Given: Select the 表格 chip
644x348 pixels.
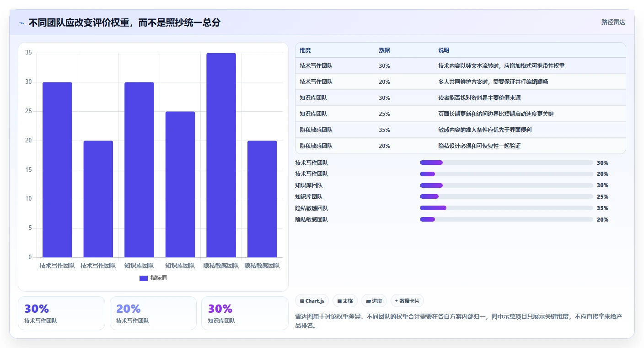Looking at the screenshot, I should click(345, 301).
